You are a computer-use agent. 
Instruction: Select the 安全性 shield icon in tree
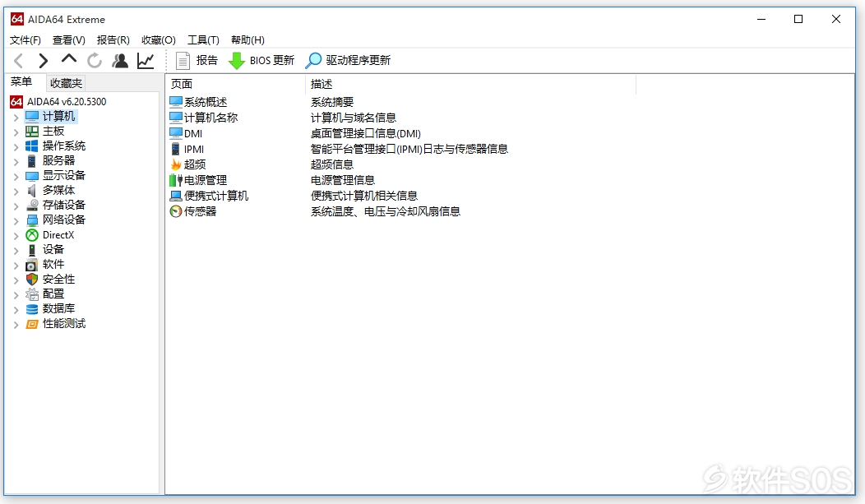pyautogui.click(x=32, y=280)
